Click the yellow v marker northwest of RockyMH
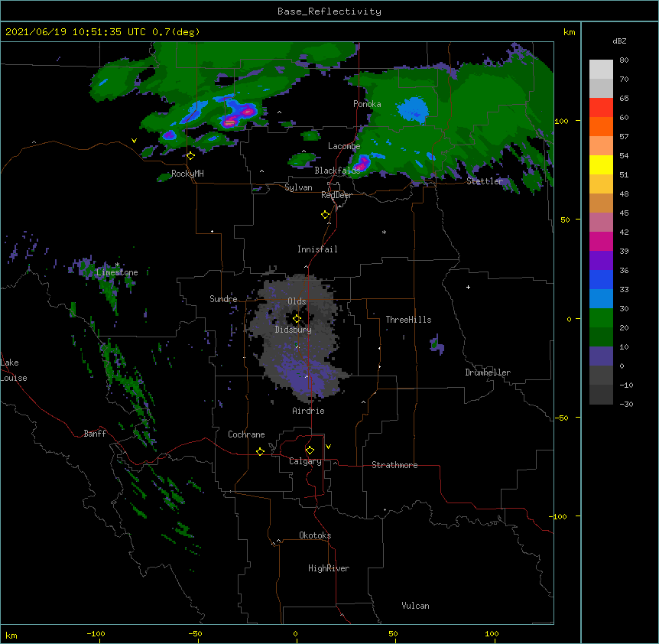This screenshot has width=659, height=644. (134, 141)
